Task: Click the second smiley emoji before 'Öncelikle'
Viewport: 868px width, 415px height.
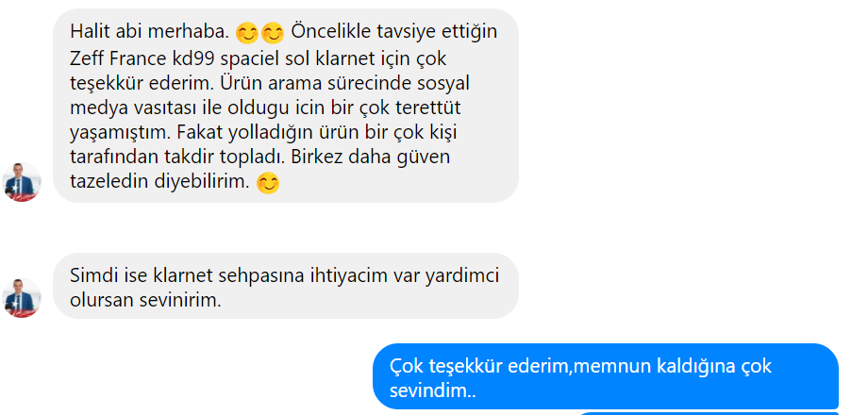Action: (273, 33)
